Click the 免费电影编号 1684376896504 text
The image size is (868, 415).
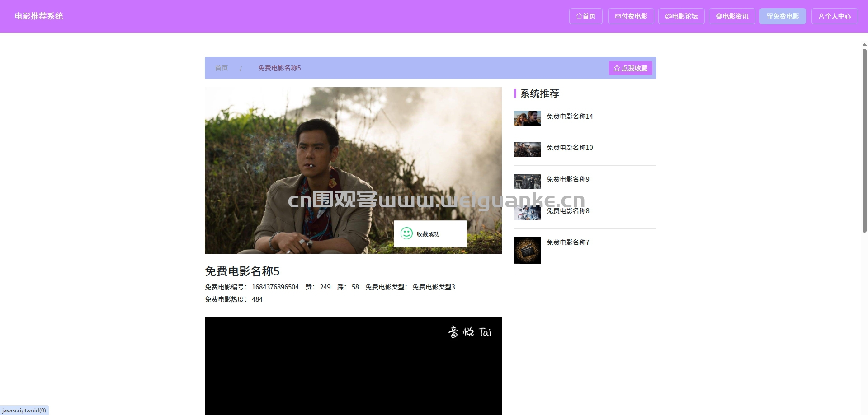click(252, 287)
